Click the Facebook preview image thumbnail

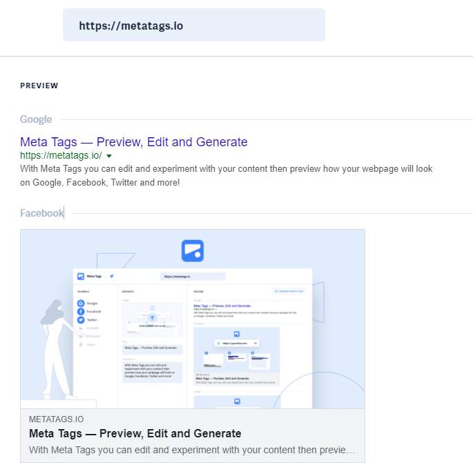click(193, 319)
